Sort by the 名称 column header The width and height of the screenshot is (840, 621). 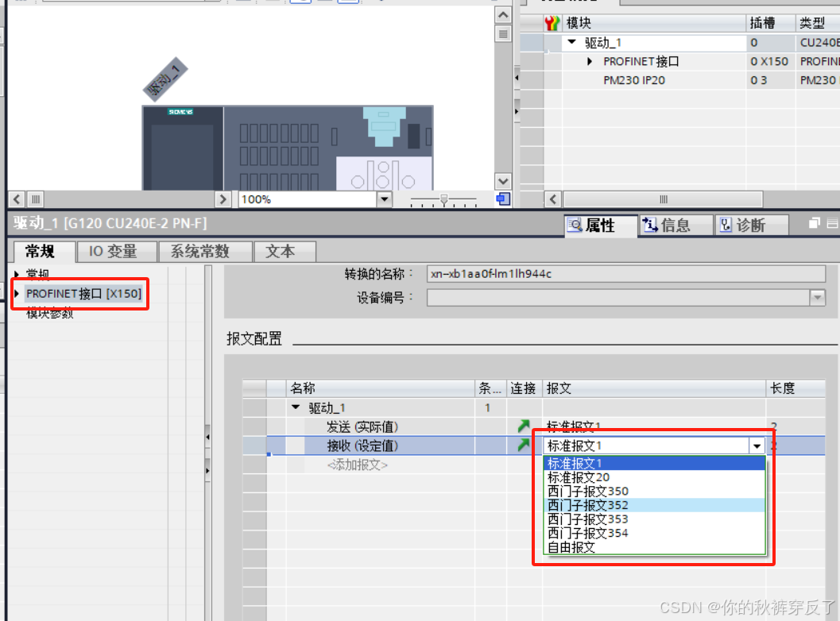click(x=381, y=388)
